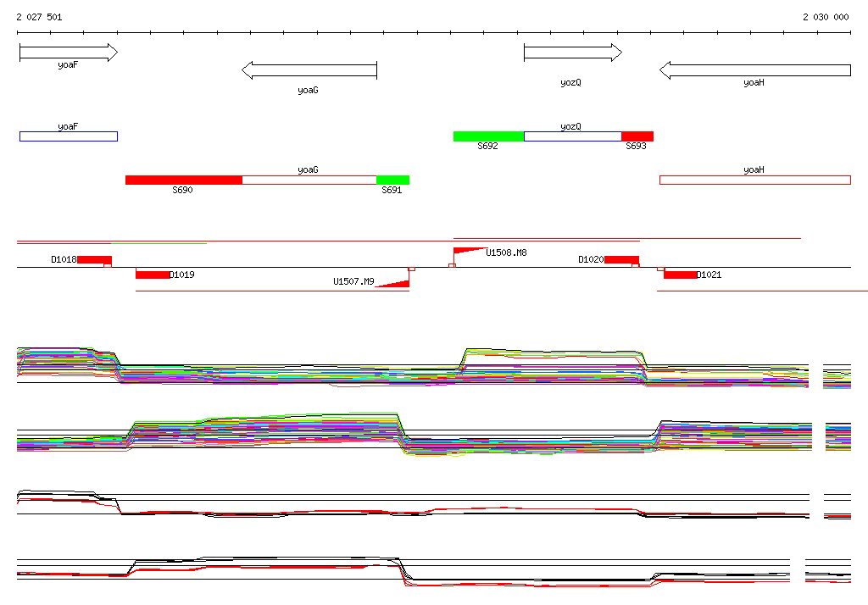Click the yoaG label under gene arrow

tap(308, 90)
